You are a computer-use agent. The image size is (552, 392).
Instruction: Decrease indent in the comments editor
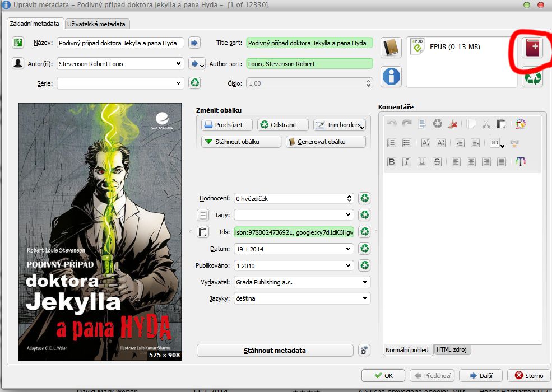tap(475, 143)
